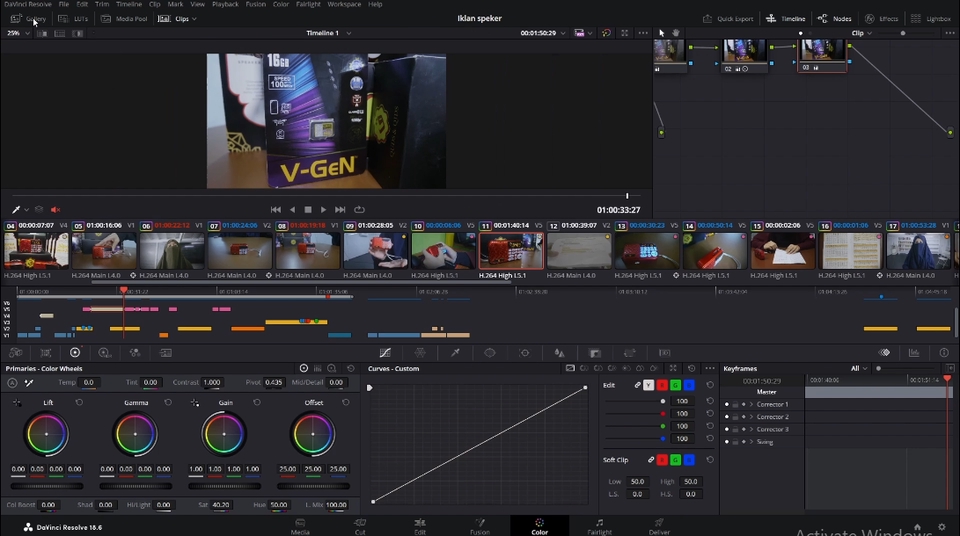Click the Quick Export button
This screenshot has width=960, height=536.
coord(728,19)
